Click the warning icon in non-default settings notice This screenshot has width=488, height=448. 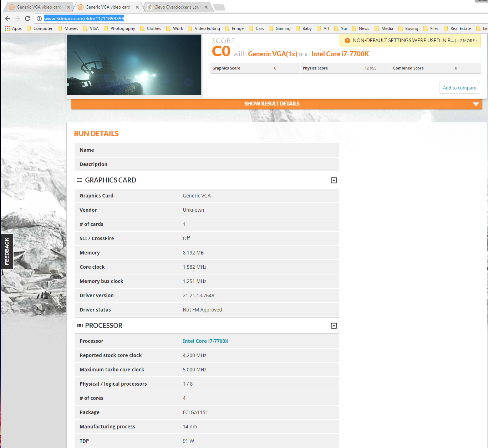coord(347,41)
